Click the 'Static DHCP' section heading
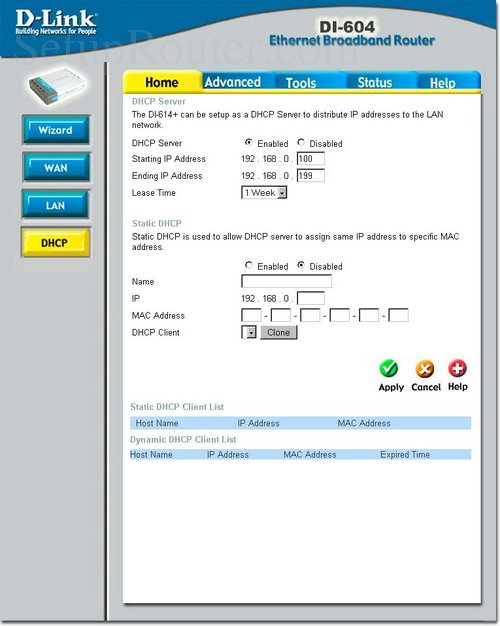Screen dimensions: 500x626 [157, 223]
